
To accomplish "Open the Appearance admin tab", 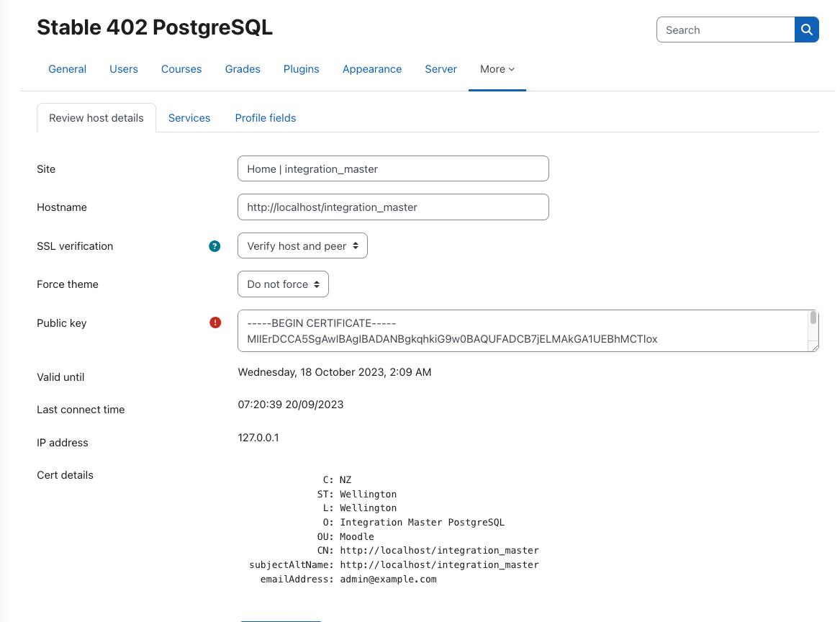I will 372,69.
